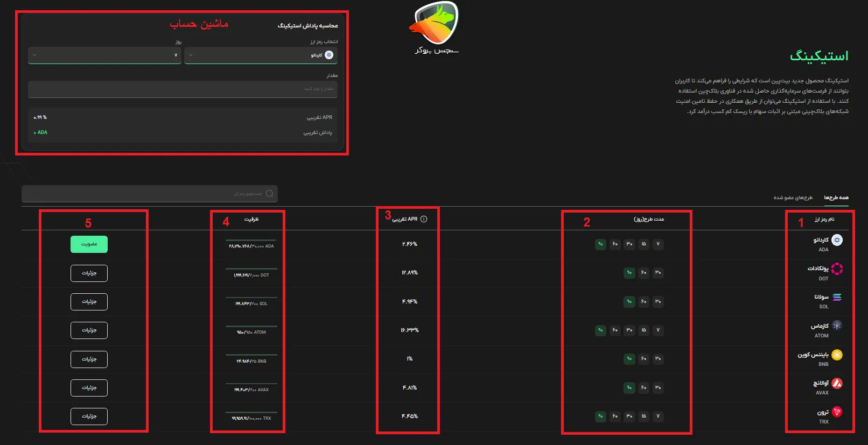Click the 'نام رمز ارز' column header
The width and height of the screenshot is (868, 445).
tap(824, 219)
